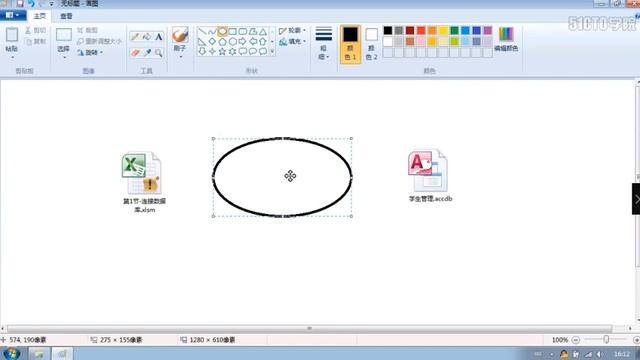Viewport: 640px width, 360px height.
Task: Switch to the Home (主页) tab
Action: [x=40, y=16]
